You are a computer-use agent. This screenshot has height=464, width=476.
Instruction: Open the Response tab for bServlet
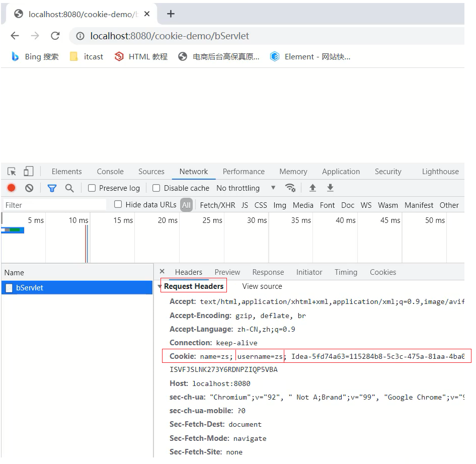(268, 272)
